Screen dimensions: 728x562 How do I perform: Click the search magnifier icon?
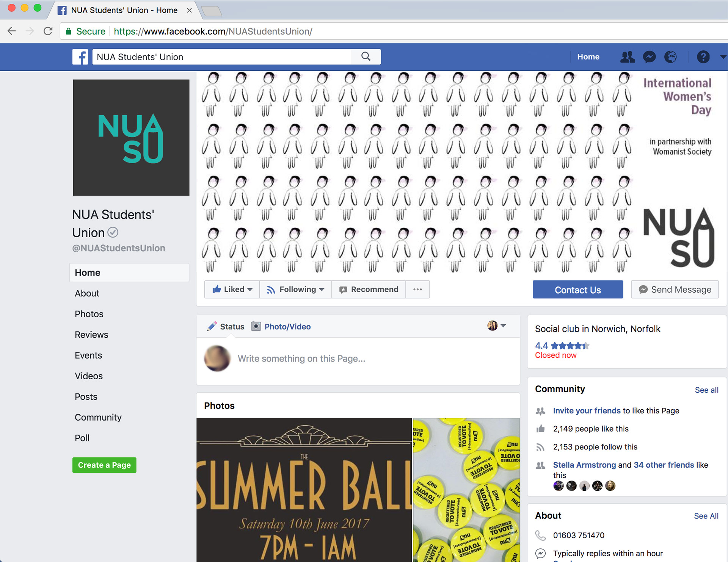(x=366, y=57)
